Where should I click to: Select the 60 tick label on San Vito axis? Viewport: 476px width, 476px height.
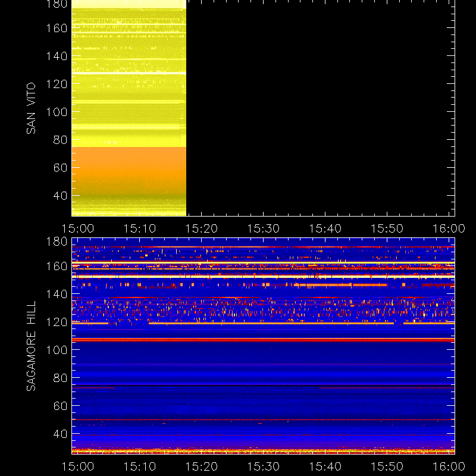click(60, 168)
